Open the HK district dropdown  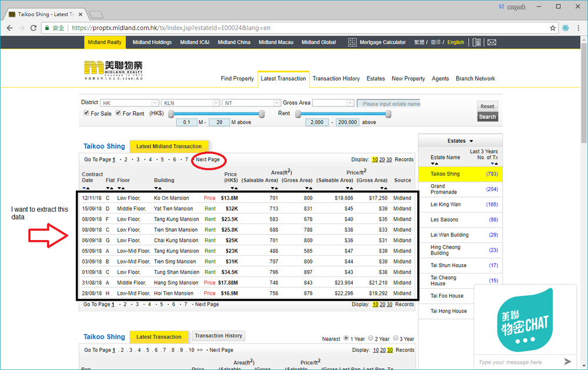(x=129, y=103)
